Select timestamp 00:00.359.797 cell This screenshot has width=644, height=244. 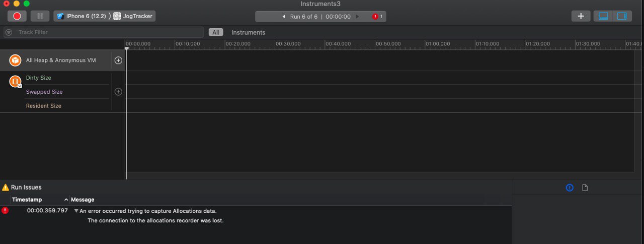pyautogui.click(x=47, y=211)
